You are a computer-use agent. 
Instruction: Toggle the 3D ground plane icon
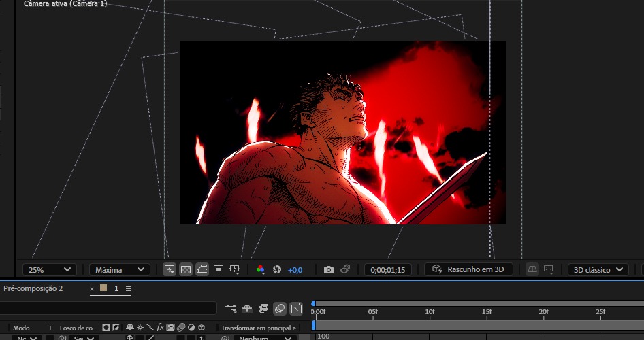click(x=533, y=269)
